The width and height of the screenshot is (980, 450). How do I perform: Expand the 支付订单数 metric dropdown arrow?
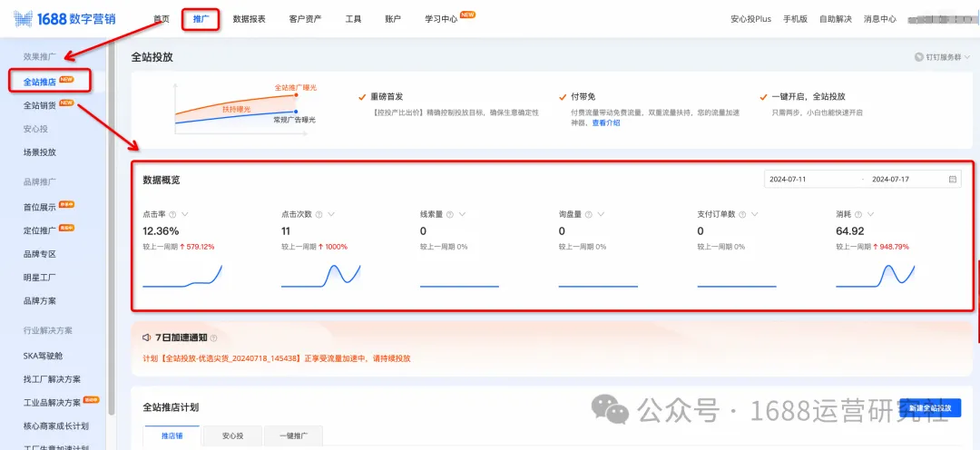(x=754, y=214)
